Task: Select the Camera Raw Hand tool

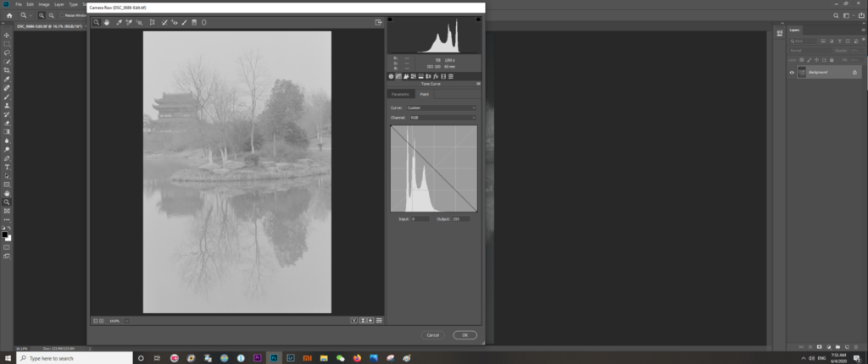Action: pos(106,22)
